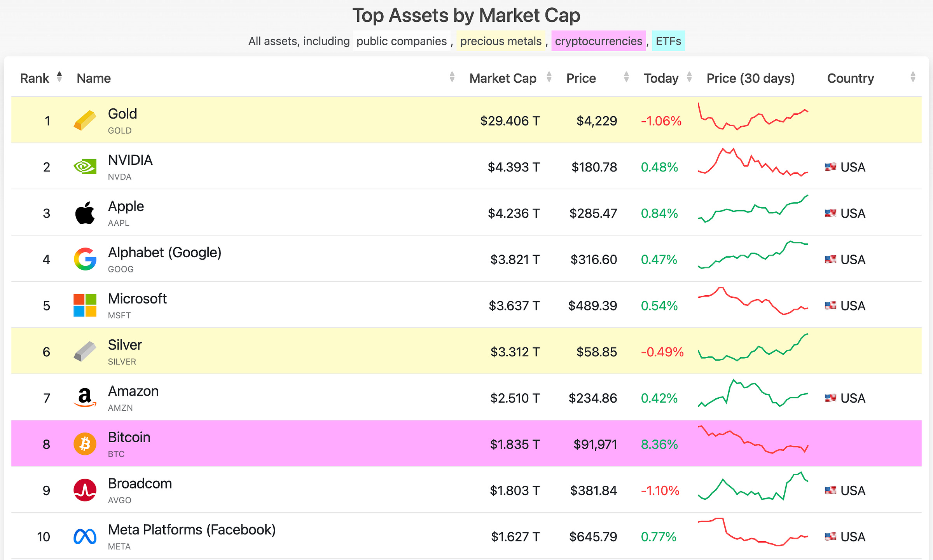The image size is (933, 560).
Task: Open the Alphabet (Google) name link
Action: point(164,253)
